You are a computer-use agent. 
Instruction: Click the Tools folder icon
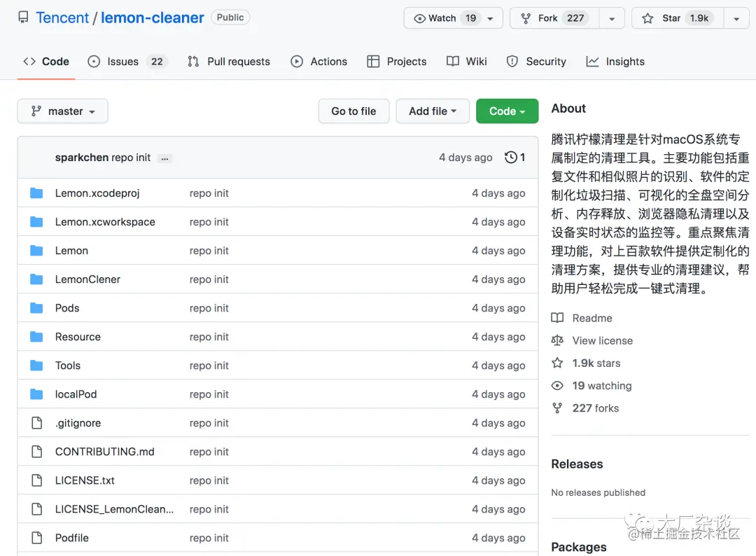tap(36, 366)
